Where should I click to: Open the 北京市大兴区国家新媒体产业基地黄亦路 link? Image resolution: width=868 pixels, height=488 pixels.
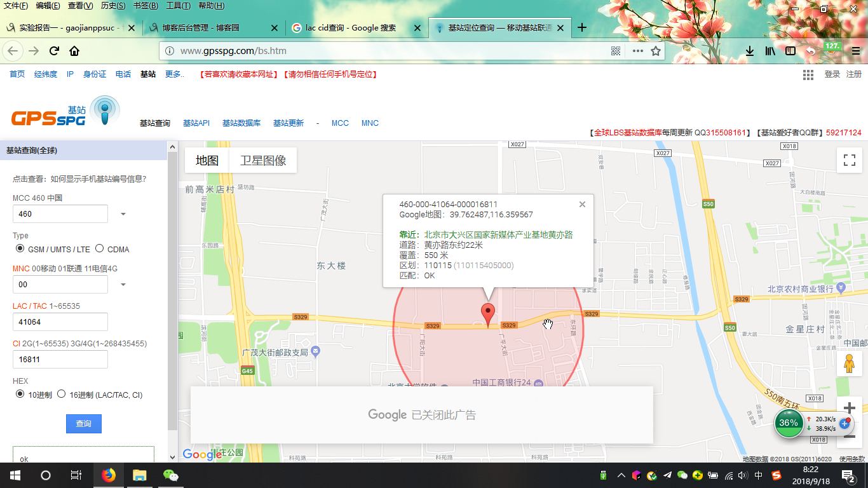(499, 235)
